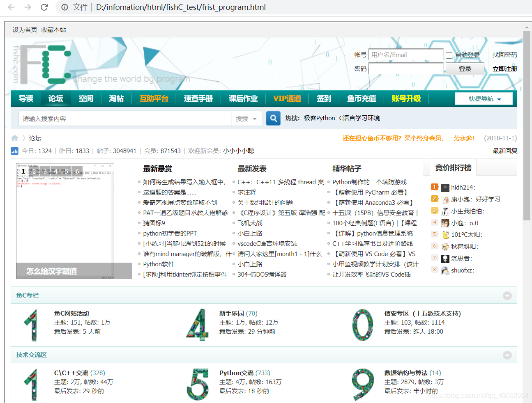532x403 pixels.
Task: Click the statistics chart icon beside 今日
Action: pos(14,151)
